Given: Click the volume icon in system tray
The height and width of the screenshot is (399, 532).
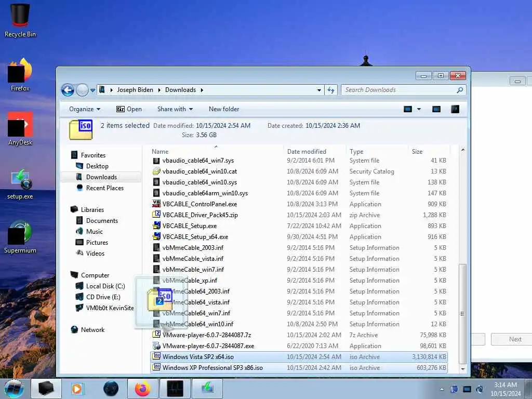Looking at the screenshot, I should point(480,389).
